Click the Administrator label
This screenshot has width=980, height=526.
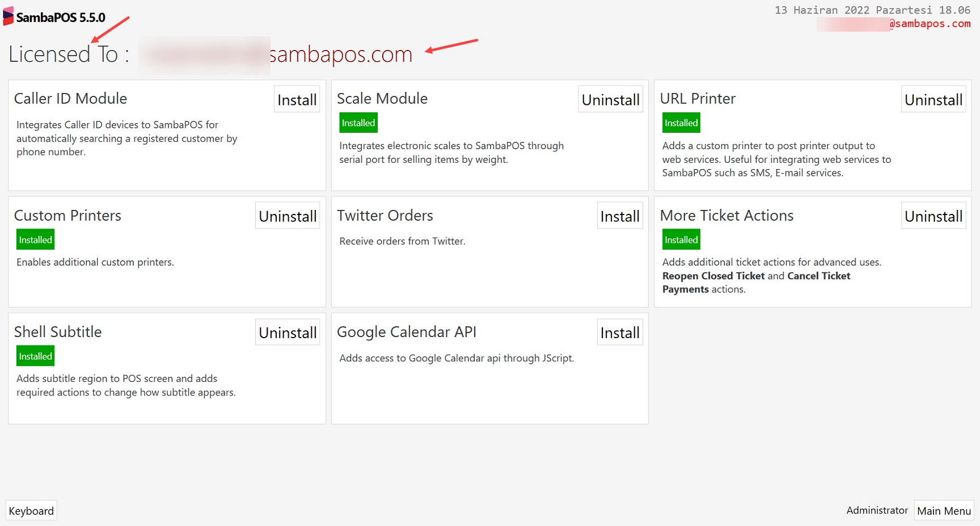pyautogui.click(x=877, y=510)
